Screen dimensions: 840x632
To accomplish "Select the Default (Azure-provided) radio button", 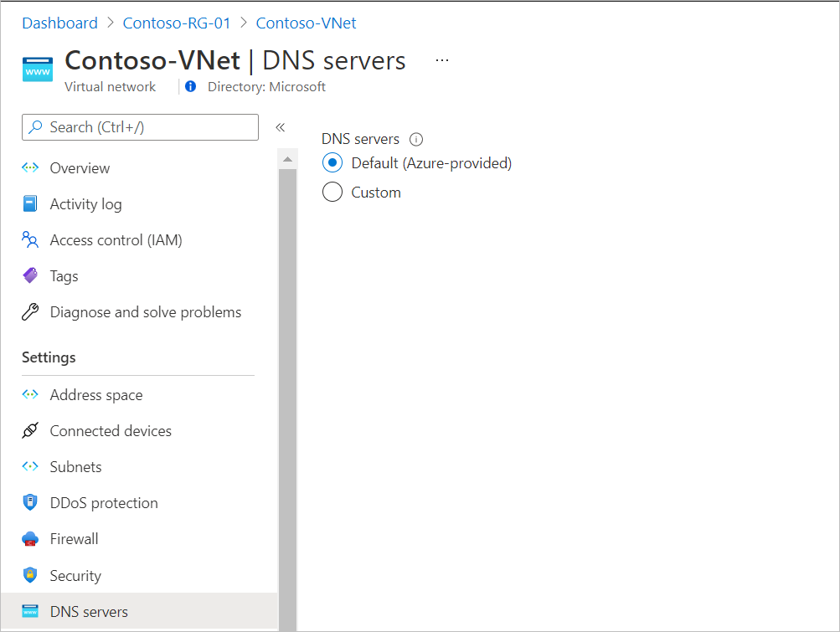I will pyautogui.click(x=332, y=162).
